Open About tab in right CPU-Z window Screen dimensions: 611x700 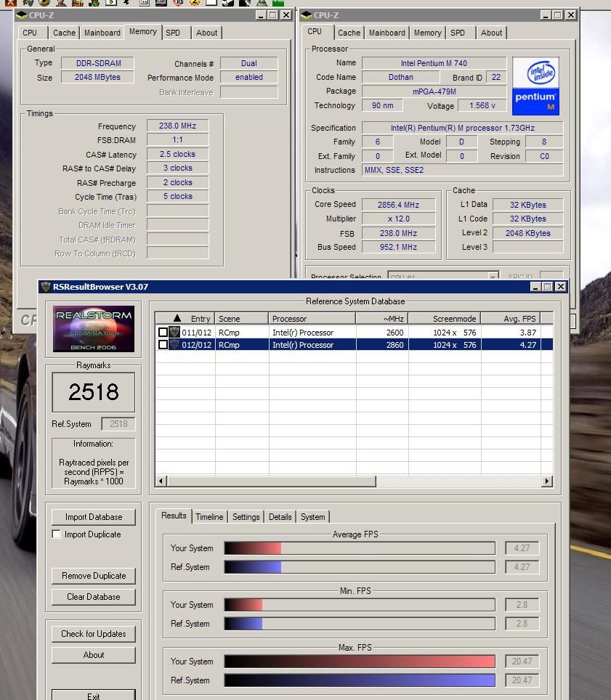[492, 33]
